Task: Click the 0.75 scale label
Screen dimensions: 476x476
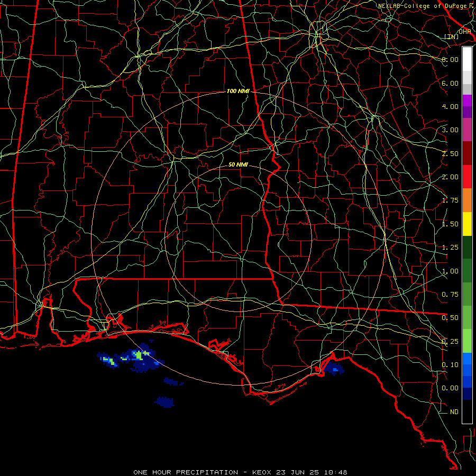Action: pyautogui.click(x=450, y=295)
